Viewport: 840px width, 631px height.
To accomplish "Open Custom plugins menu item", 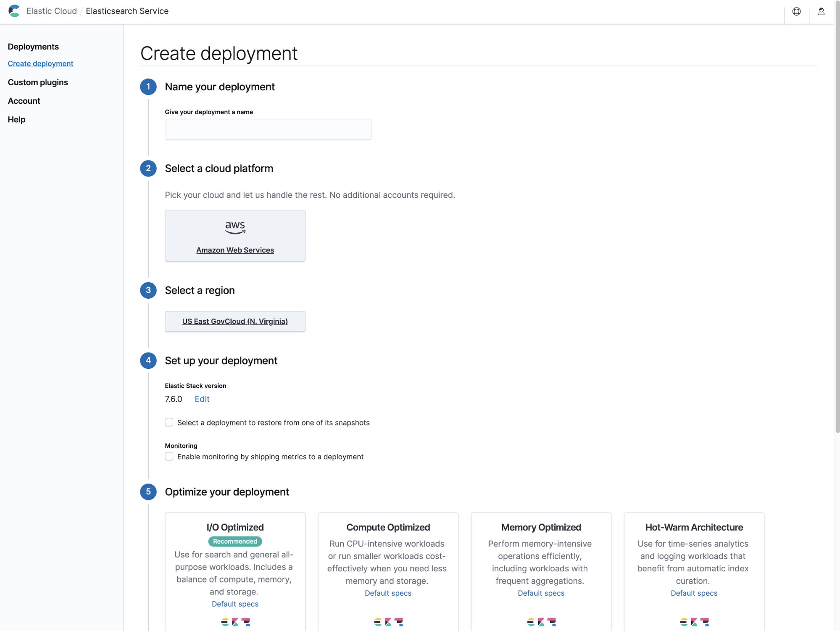I will pos(37,83).
